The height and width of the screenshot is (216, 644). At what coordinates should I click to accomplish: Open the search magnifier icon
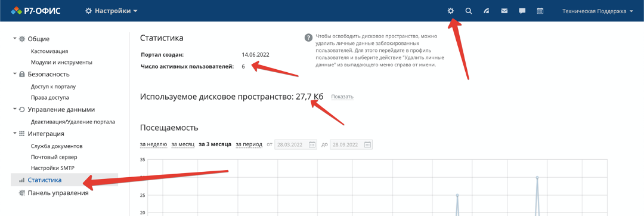click(x=469, y=11)
